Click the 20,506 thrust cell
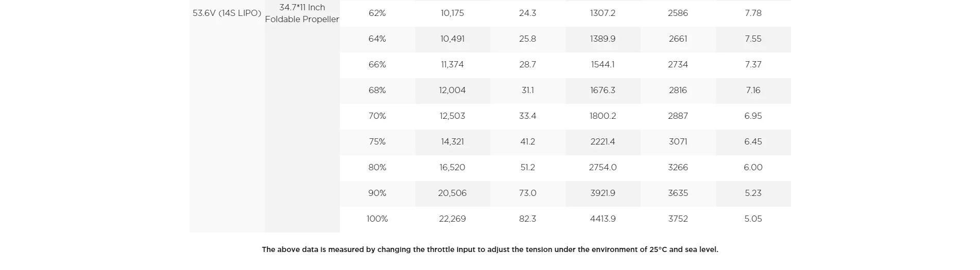Image resolution: width=980 pixels, height=270 pixels. coord(453,193)
